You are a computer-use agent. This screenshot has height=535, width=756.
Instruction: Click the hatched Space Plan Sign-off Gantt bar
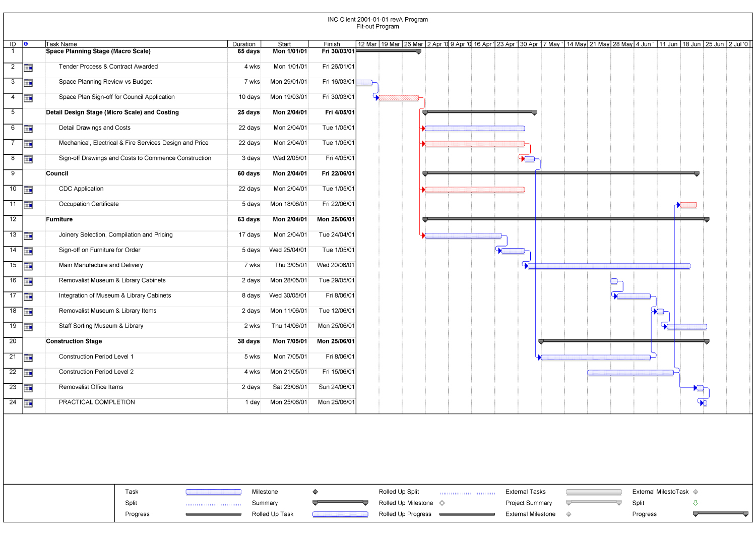coord(399,98)
